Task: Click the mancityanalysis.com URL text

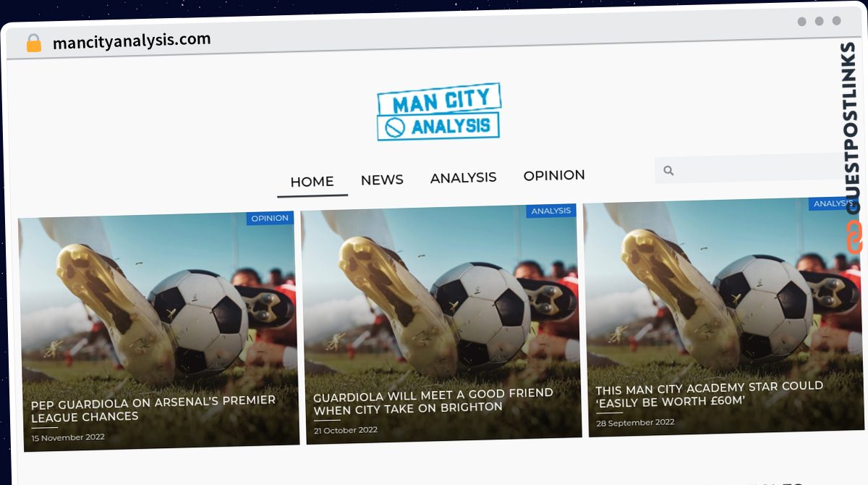Action: [x=132, y=41]
